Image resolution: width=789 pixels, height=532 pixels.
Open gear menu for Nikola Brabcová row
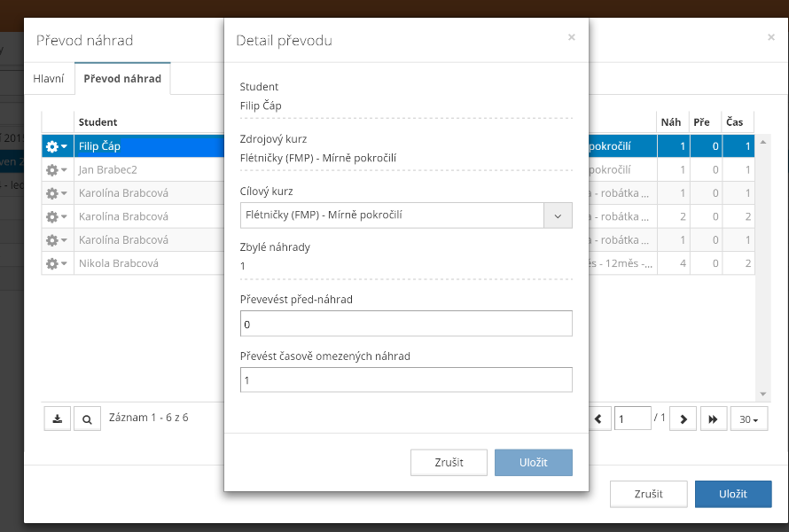[57, 263]
